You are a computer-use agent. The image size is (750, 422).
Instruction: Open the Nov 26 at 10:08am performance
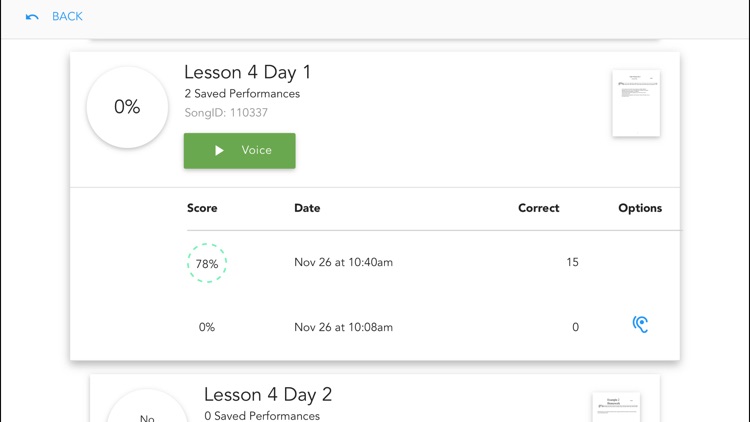point(343,327)
